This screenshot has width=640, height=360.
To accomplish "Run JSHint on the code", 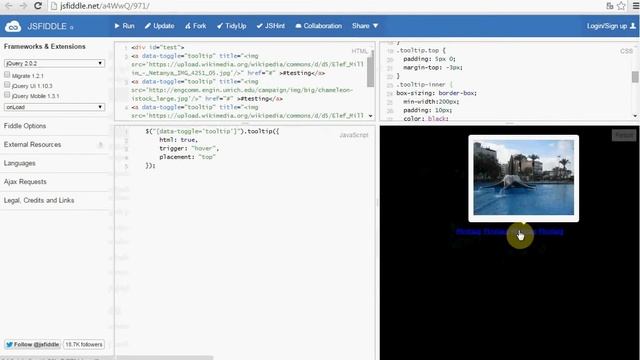I will point(271,26).
